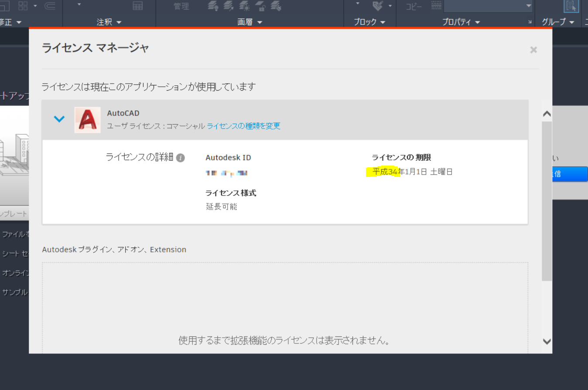The width and height of the screenshot is (588, 390).
Task: Click the layer freeze sun icon
Action: click(x=244, y=6)
